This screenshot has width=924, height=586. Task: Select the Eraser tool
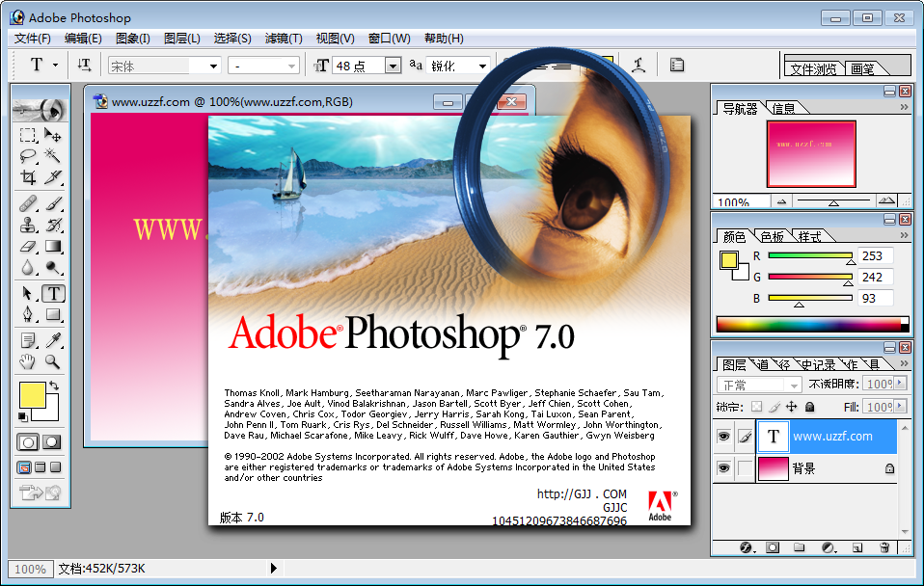point(28,246)
